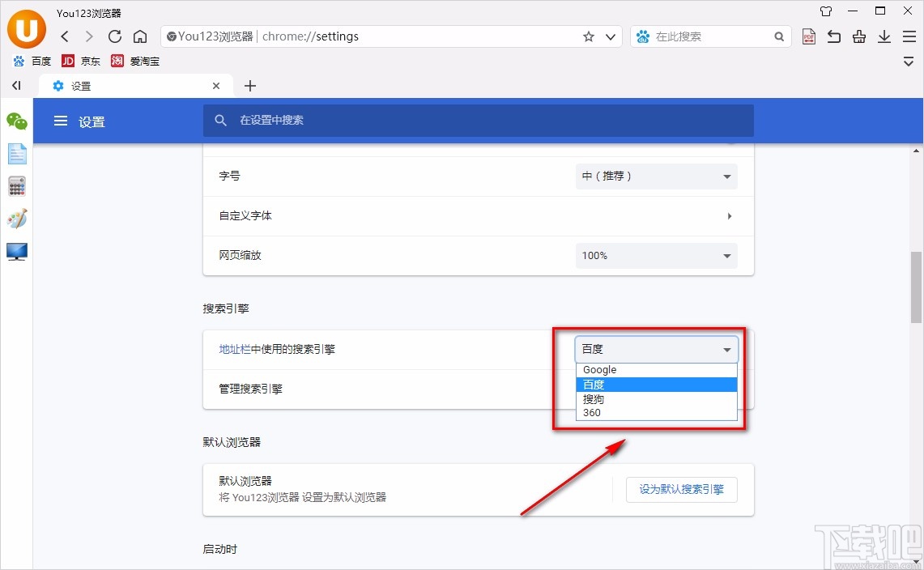Image resolution: width=924 pixels, height=570 pixels.
Task: Click the You123 browser logo
Action: pos(27,29)
